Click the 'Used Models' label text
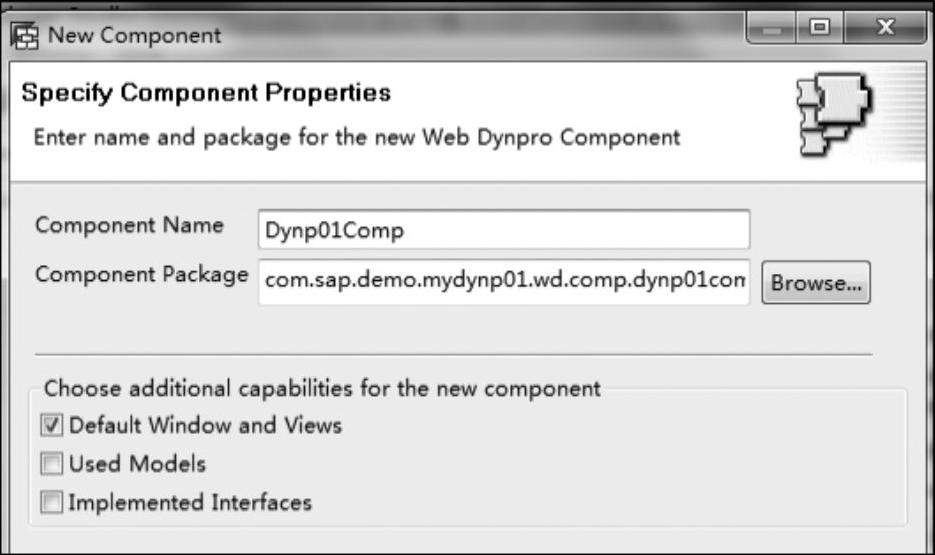The height and width of the screenshot is (555, 935). pyautogui.click(x=137, y=464)
